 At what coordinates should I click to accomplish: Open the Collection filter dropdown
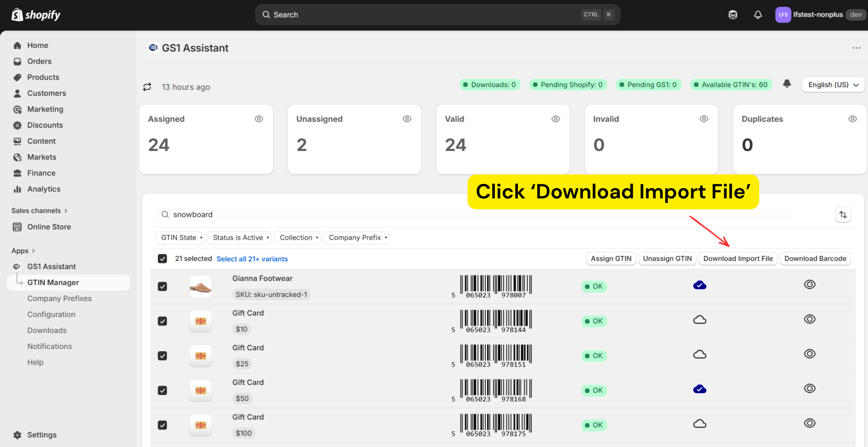[x=297, y=238]
